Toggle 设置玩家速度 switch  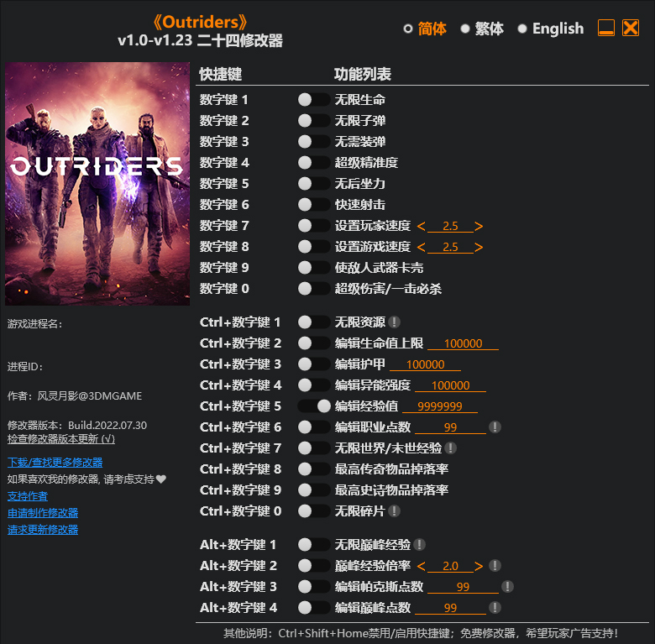(x=314, y=225)
